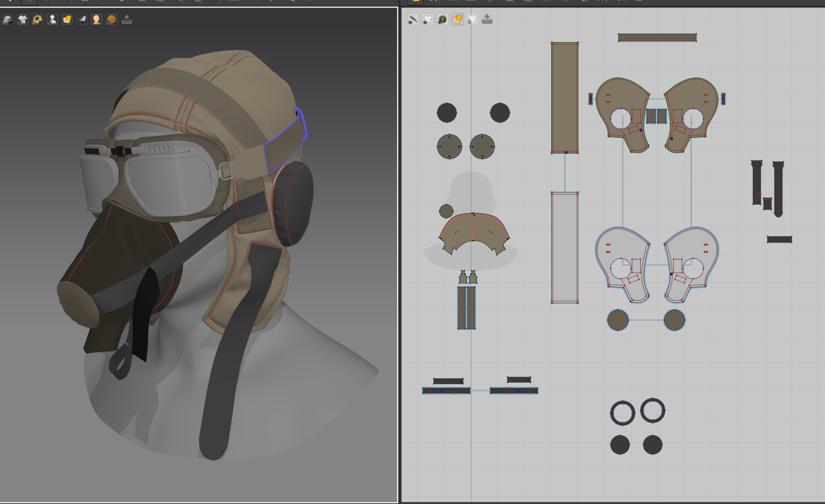825x504 pixels.
Task: Click the simulation display icon in 3D toolbar
Action: tap(7, 19)
